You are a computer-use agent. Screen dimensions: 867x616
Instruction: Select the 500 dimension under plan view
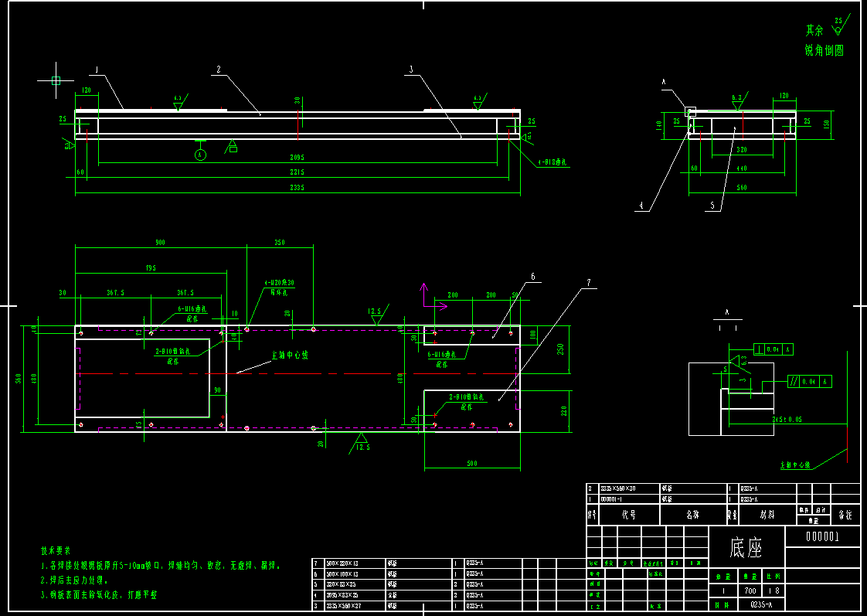(x=471, y=464)
